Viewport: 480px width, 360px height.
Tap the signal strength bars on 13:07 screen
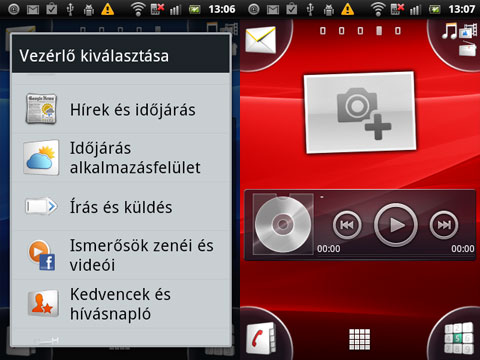click(x=415, y=10)
